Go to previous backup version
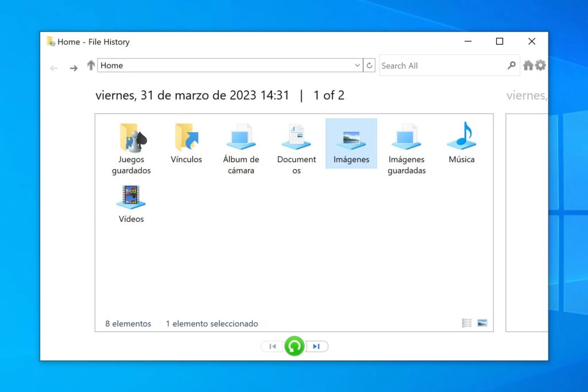Image resolution: width=588 pixels, height=392 pixels. (273, 346)
